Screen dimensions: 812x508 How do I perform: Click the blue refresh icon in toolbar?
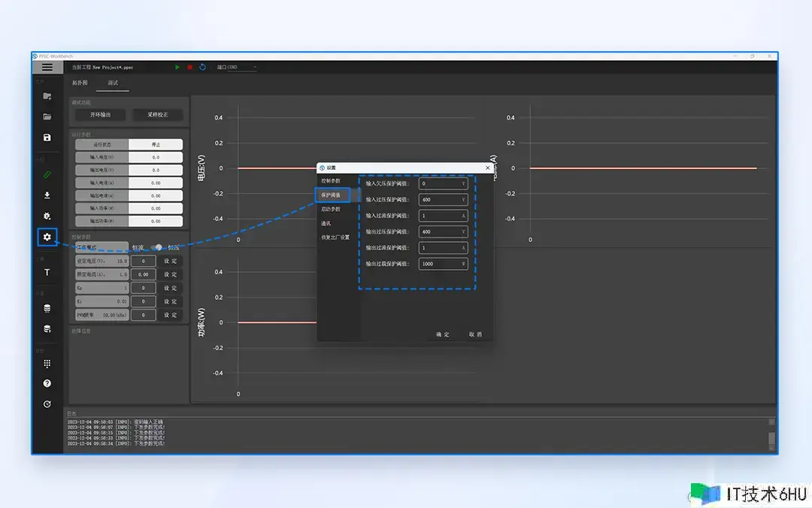click(x=202, y=67)
